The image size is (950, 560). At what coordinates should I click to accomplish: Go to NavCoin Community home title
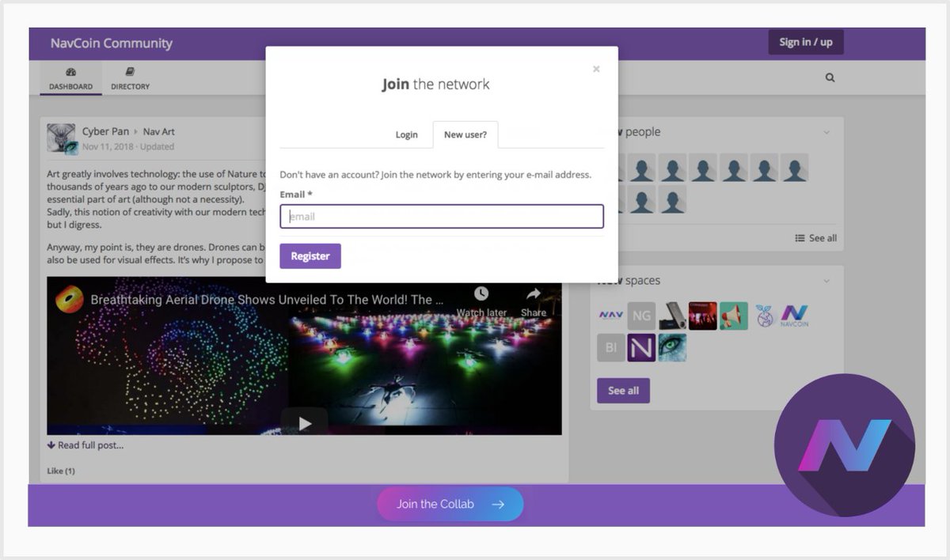[x=111, y=44]
